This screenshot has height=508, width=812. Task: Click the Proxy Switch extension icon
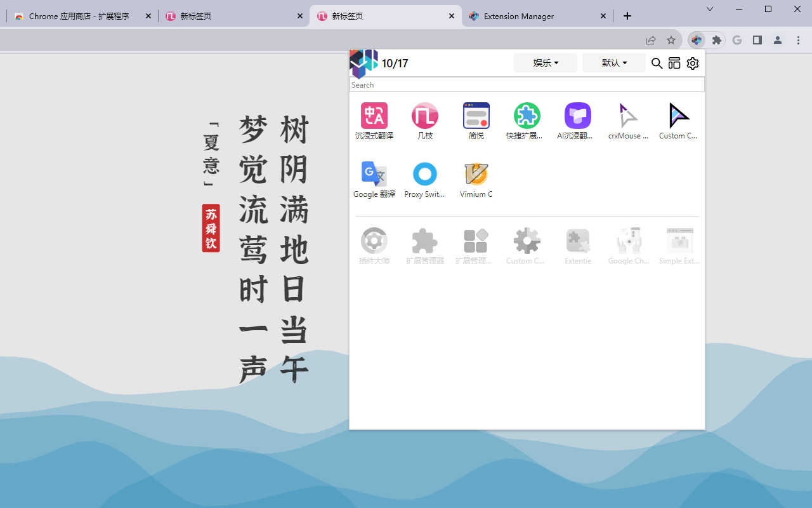(424, 174)
